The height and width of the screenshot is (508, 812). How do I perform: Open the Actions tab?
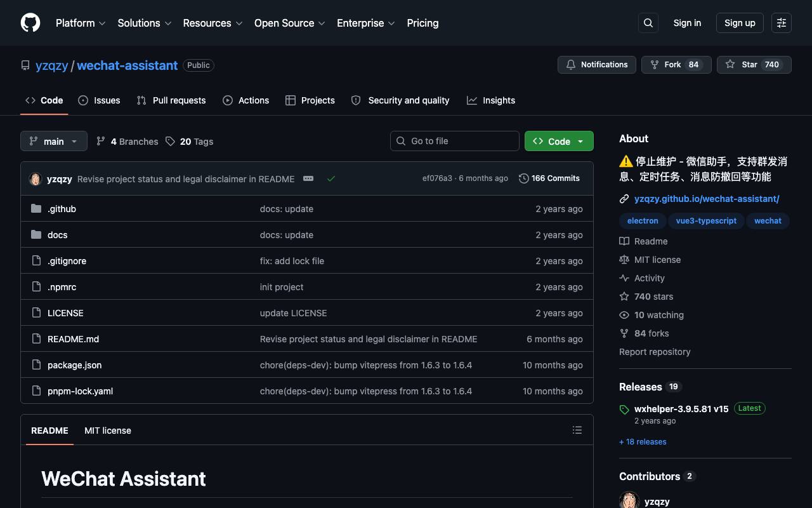coord(246,100)
